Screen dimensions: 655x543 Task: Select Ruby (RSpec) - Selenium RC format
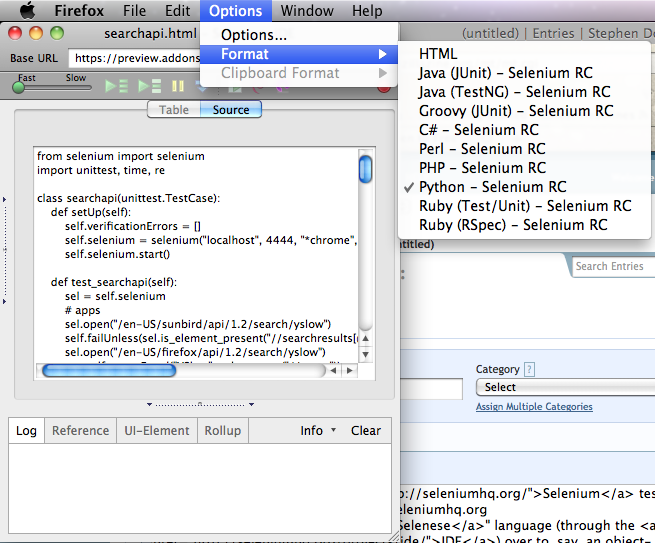[524, 225]
